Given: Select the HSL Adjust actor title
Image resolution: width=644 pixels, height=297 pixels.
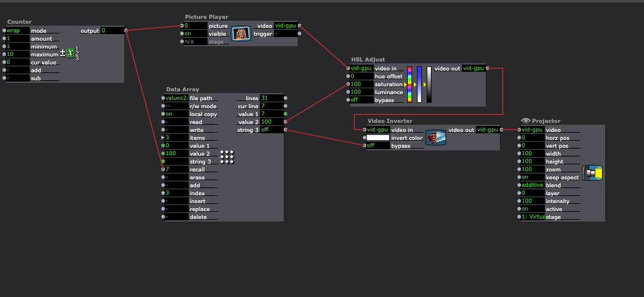Looking at the screenshot, I should 368,60.
